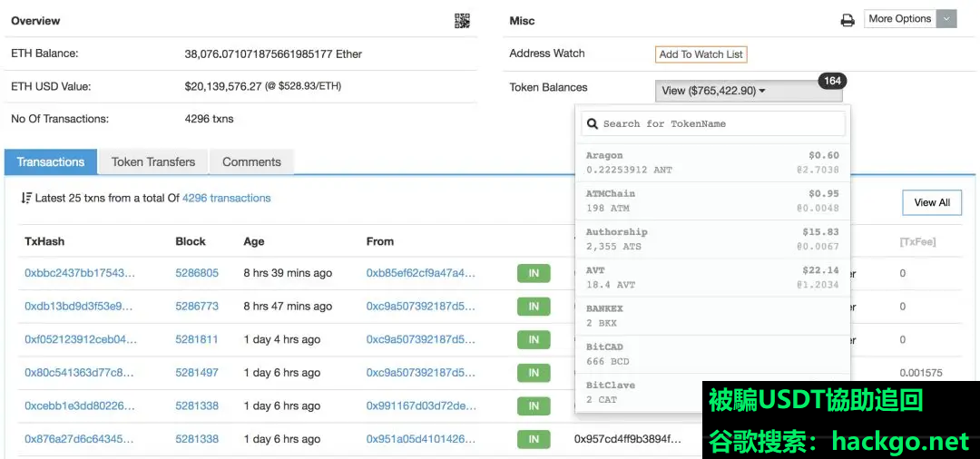This screenshot has height=459, width=980.
Task: Click the [TxFee] column header
Action: coord(917,241)
